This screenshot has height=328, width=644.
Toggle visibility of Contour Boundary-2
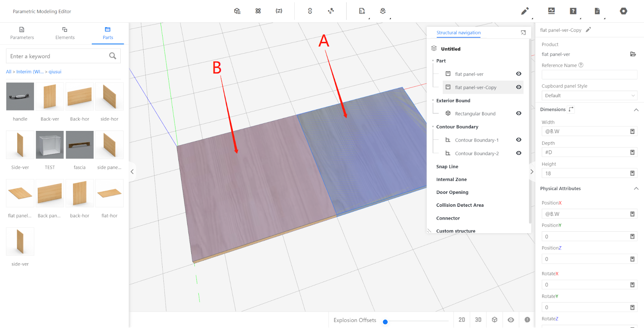pos(519,153)
